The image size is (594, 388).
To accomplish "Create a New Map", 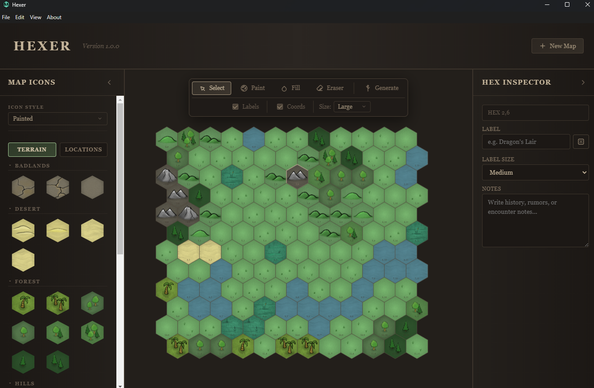I will tap(557, 46).
